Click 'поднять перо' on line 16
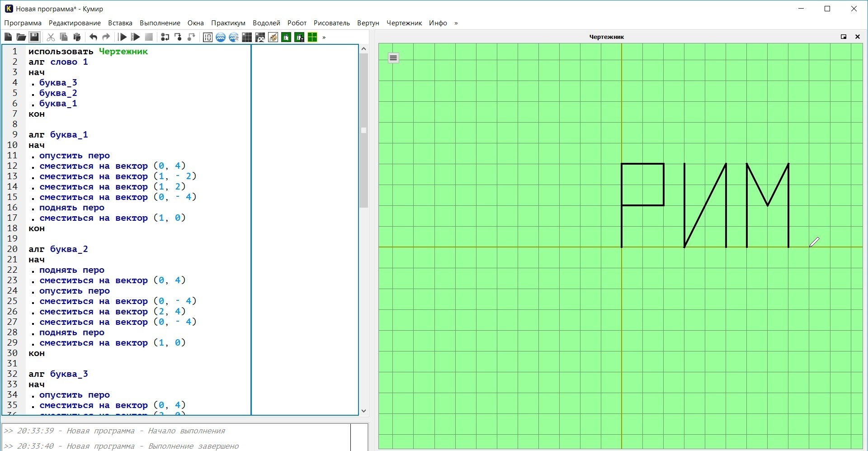This screenshot has width=868, height=451. (71, 208)
